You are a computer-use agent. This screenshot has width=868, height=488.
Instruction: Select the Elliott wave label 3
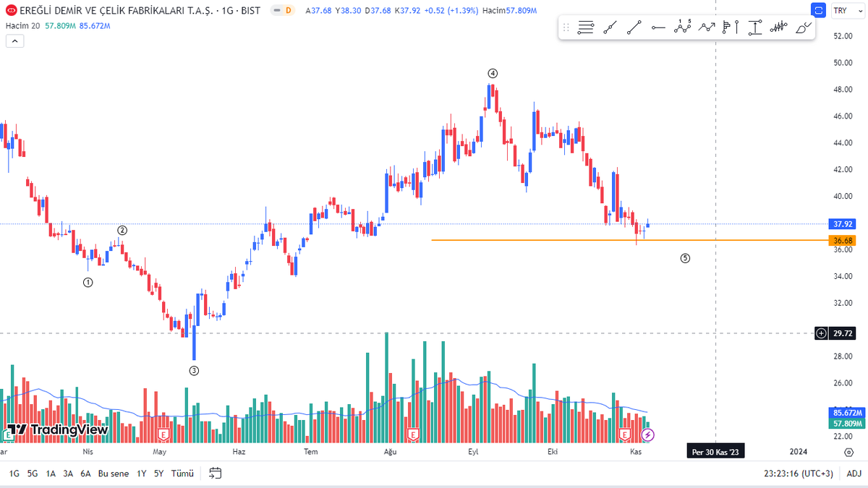[x=194, y=370]
